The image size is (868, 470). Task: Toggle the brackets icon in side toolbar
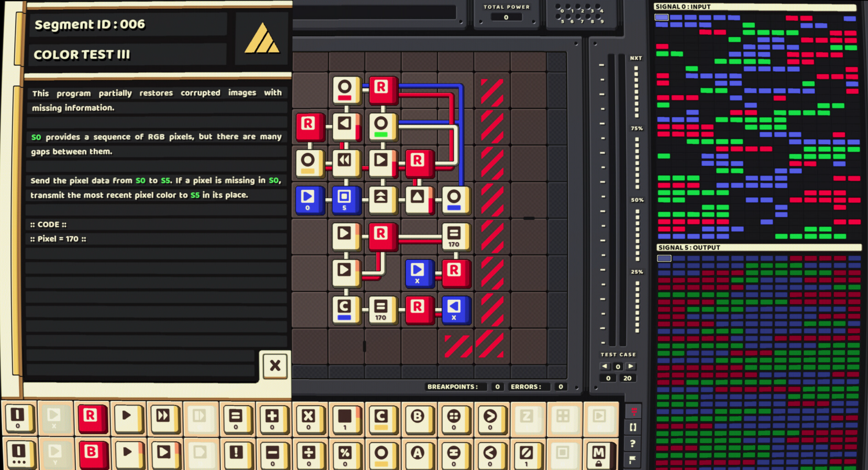[x=633, y=427]
